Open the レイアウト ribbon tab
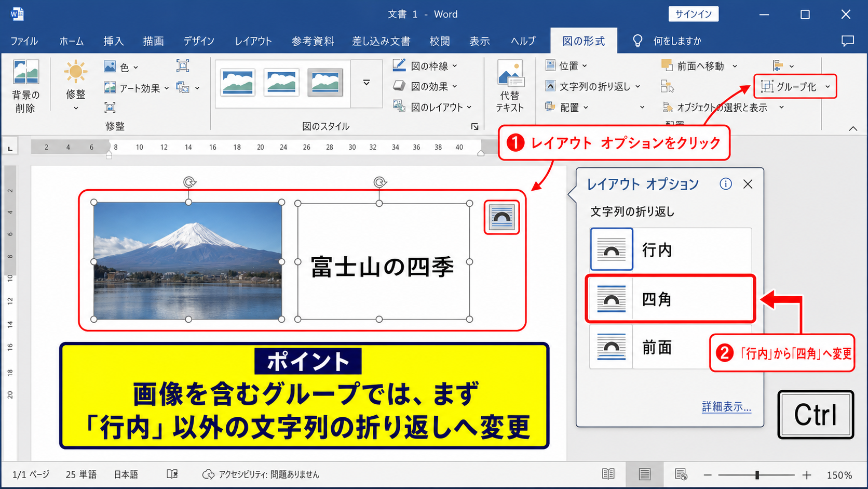868x489 pixels. point(253,41)
